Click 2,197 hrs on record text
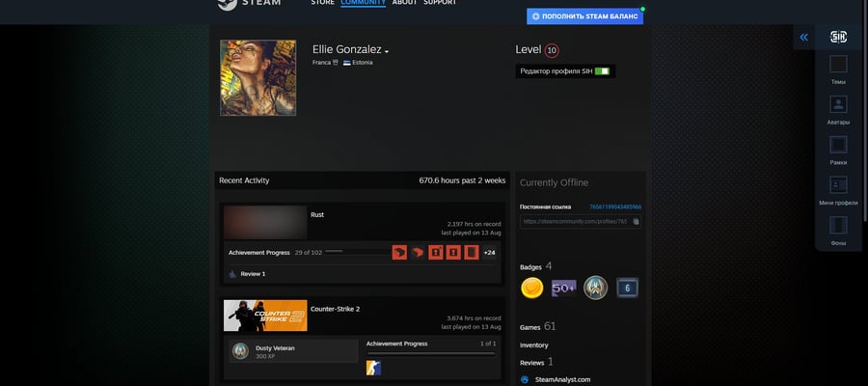 (474, 224)
